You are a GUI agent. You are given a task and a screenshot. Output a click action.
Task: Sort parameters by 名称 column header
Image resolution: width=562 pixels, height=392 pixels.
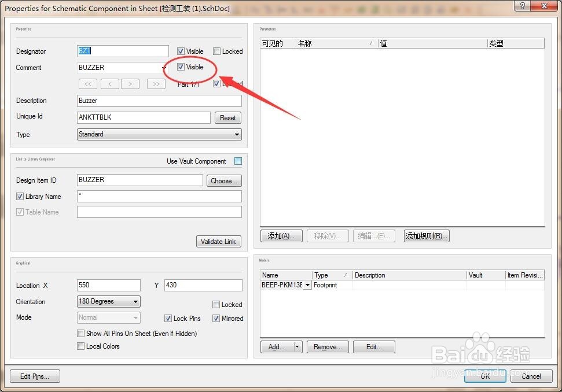(337, 43)
